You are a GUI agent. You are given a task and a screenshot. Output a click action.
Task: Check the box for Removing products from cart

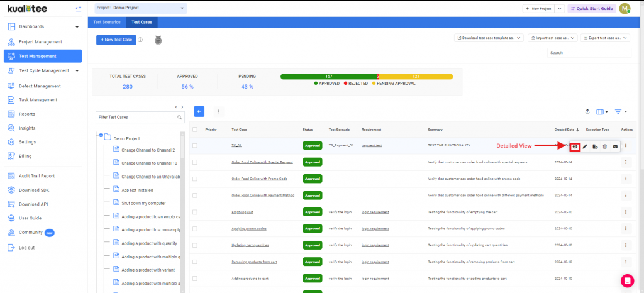coord(195,262)
